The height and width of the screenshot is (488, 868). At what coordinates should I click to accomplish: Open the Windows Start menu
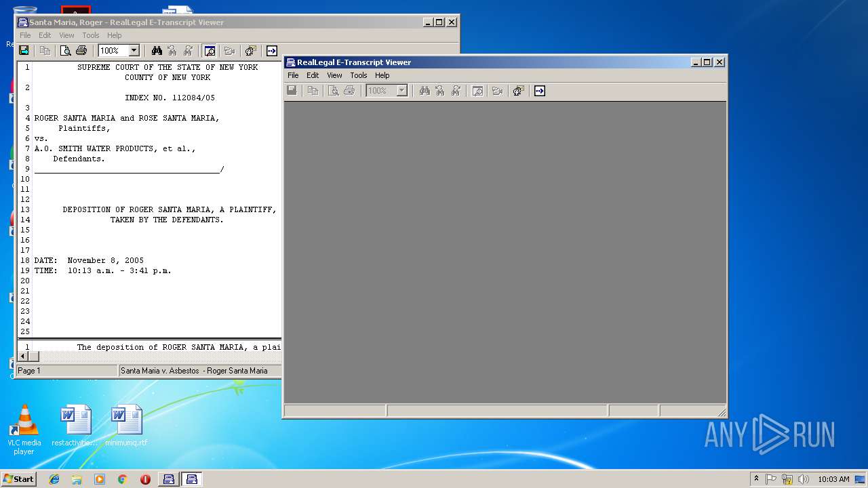tap(18, 479)
